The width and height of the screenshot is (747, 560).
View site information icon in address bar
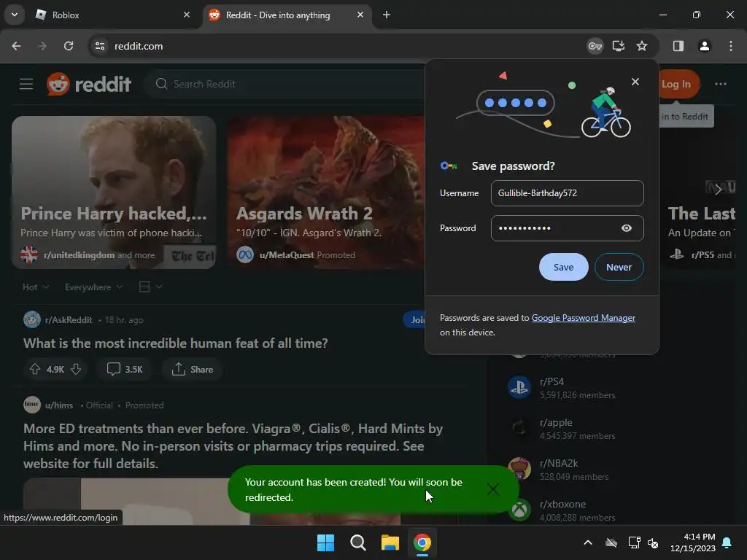pos(100,46)
